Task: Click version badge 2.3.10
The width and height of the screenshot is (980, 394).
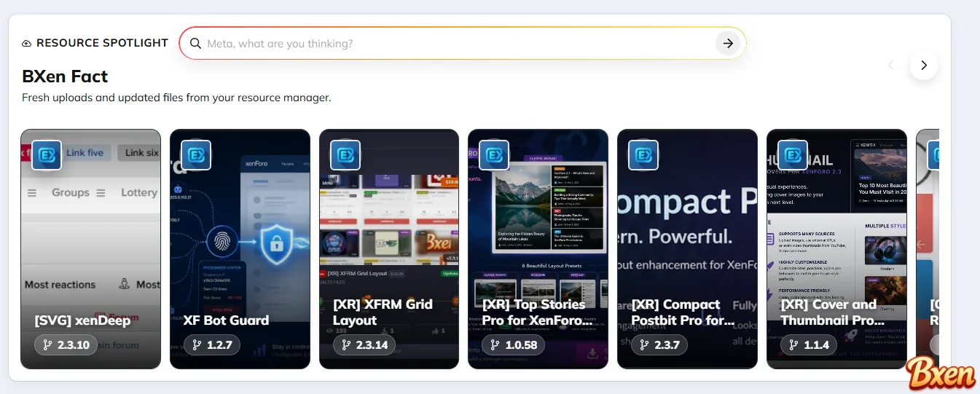Action: (66, 345)
